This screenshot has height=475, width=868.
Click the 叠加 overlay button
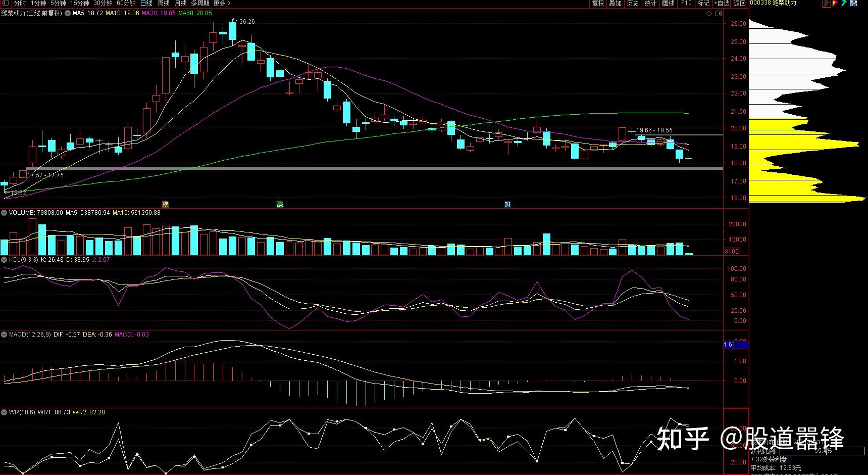pos(616,3)
